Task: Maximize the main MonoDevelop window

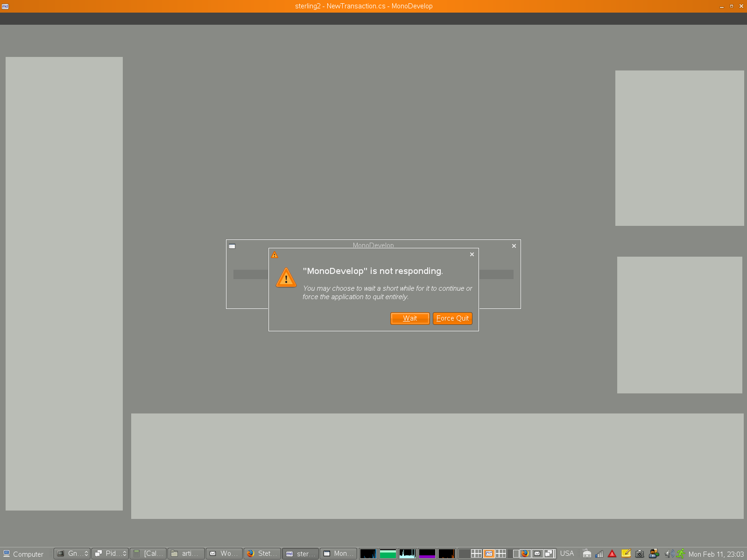Action: coord(732,6)
